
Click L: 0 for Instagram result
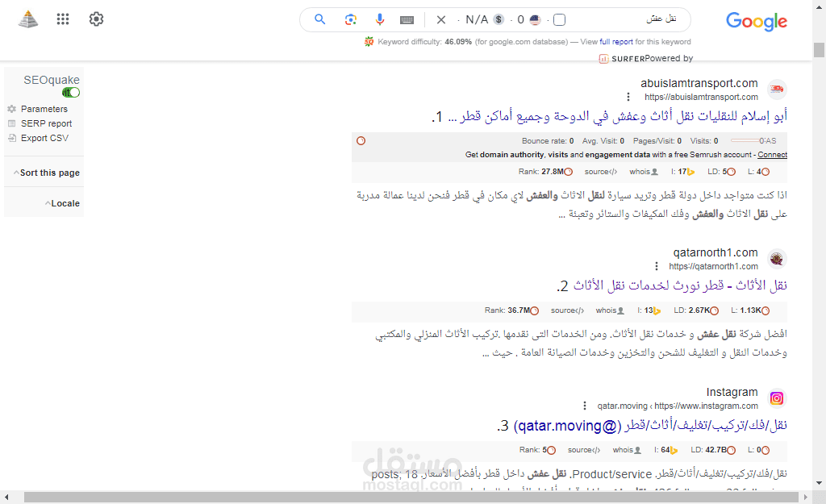pos(758,450)
